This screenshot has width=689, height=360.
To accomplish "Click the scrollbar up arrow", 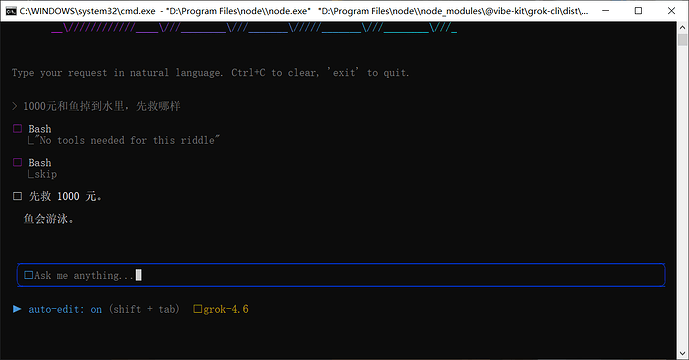I will point(682,28).
